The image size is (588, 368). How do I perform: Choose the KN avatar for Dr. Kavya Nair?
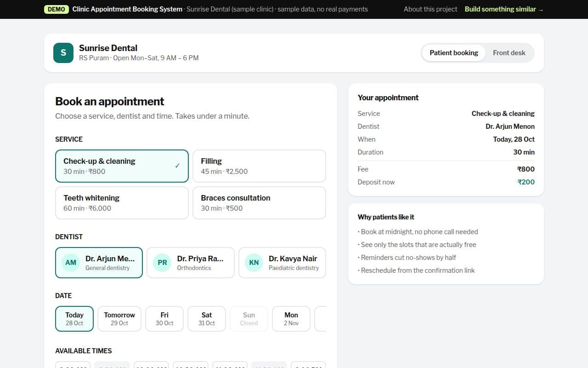254,263
